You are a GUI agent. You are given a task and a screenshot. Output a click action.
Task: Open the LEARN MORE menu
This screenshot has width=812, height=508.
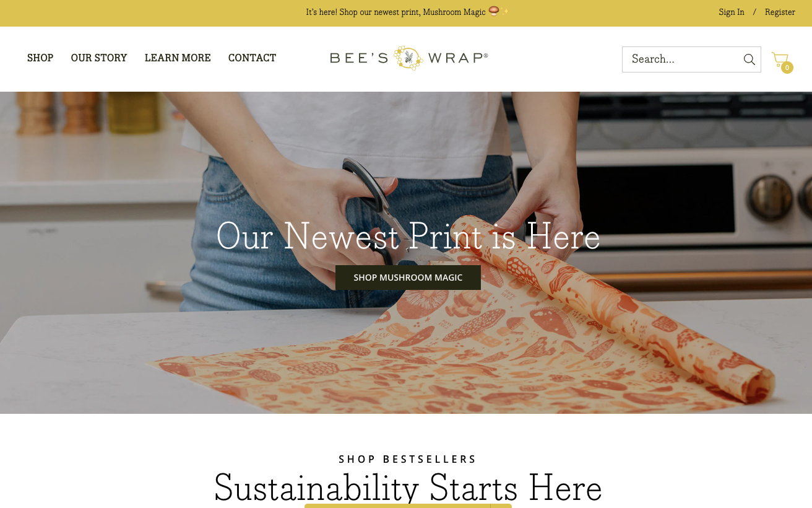(178, 58)
